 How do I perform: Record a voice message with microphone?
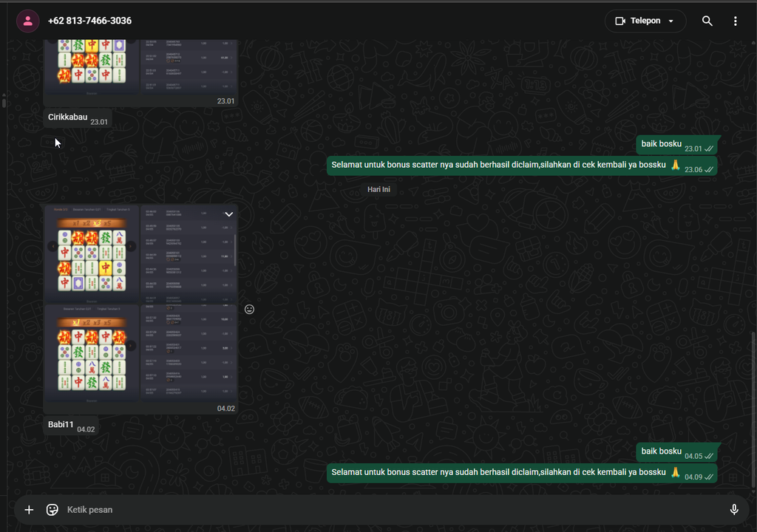pos(734,510)
